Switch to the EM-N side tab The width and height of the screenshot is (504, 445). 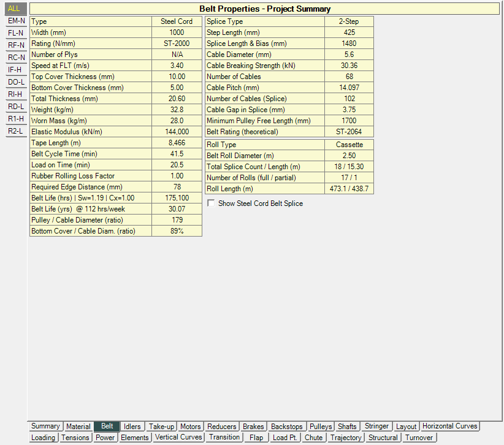pyautogui.click(x=16, y=21)
